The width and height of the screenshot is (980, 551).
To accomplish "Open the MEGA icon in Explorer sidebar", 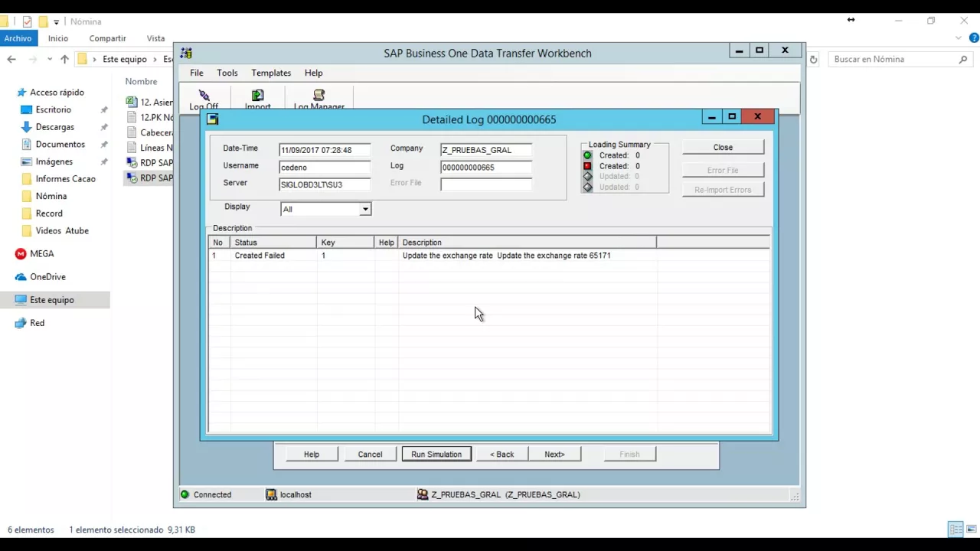I will (21, 253).
